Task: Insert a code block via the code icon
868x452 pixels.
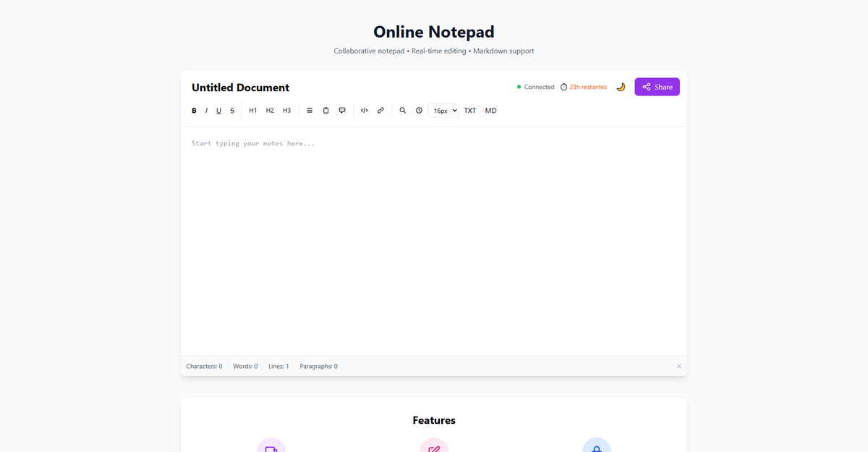Action: tap(364, 111)
